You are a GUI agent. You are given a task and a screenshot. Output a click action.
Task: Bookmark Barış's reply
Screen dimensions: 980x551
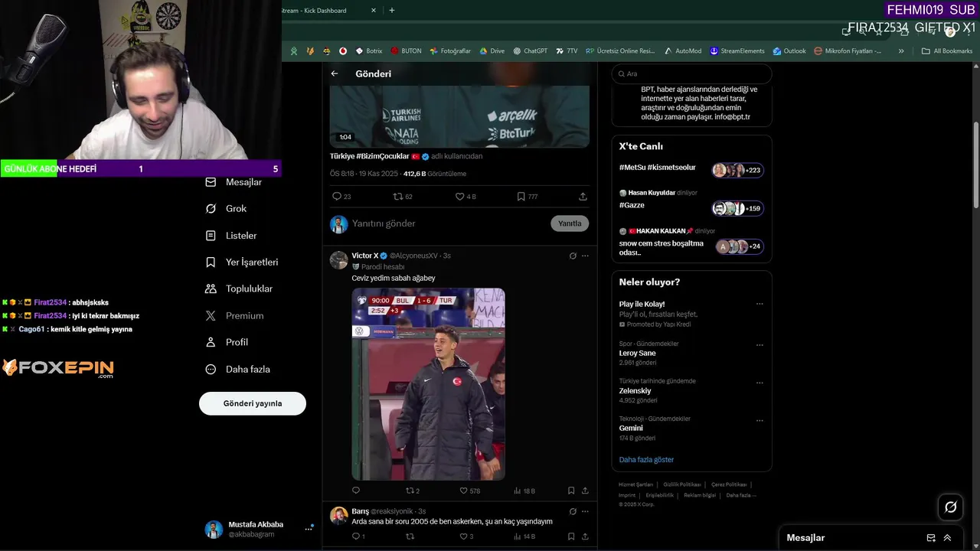click(x=571, y=536)
